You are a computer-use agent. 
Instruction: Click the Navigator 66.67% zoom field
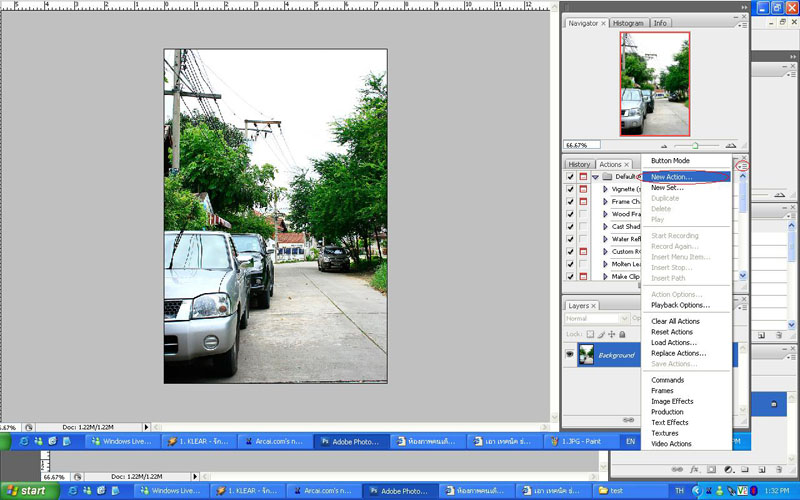tap(582, 145)
